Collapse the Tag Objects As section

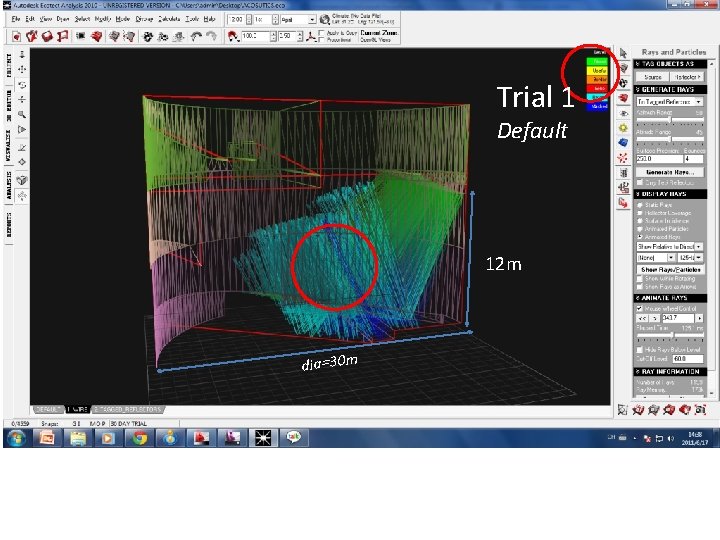(670, 64)
